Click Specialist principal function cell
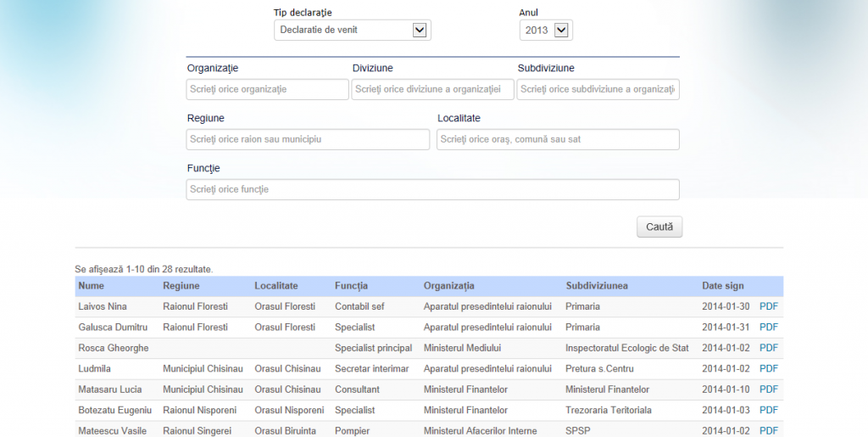The height and width of the screenshot is (437, 868). pos(374,348)
